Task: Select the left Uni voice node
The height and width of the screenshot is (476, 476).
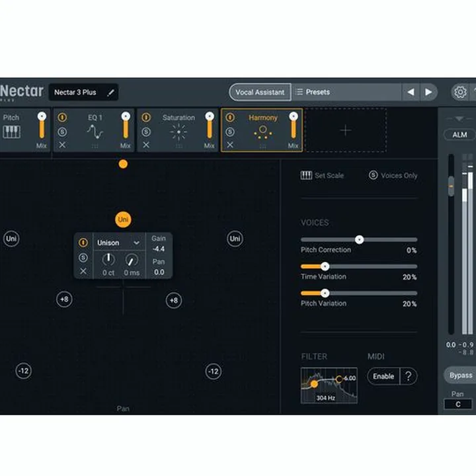Action: click(x=11, y=239)
